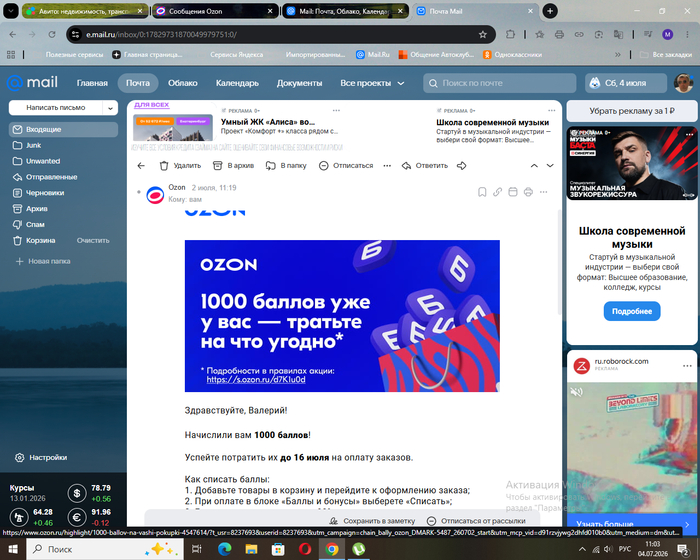Print the email via printer icon in header
Viewport: 700px width, 560px height.
click(528, 192)
